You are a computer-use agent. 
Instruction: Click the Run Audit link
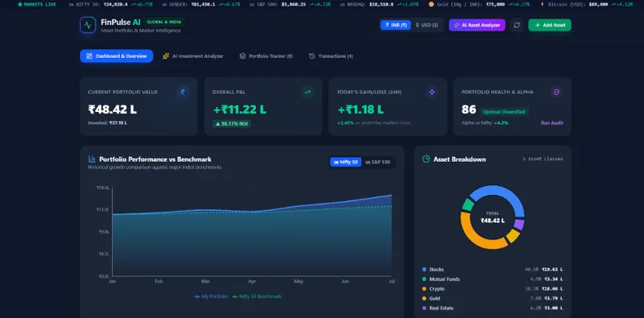point(551,123)
